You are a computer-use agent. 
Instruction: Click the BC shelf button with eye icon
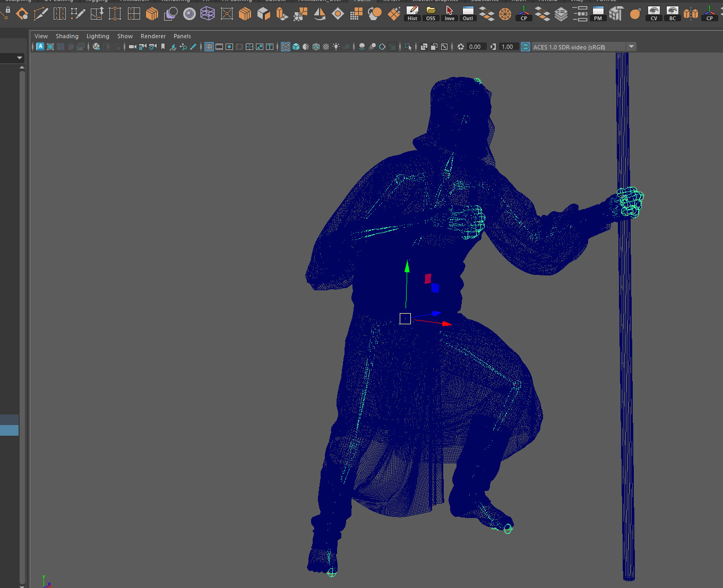[673, 13]
